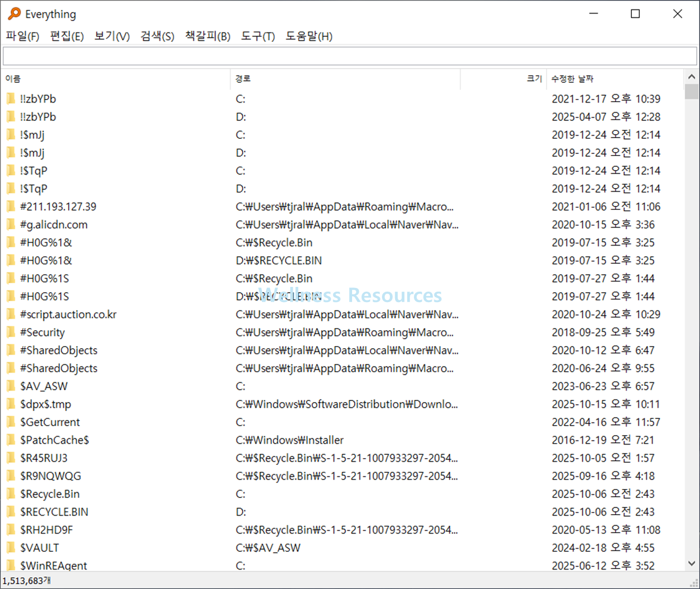The height and width of the screenshot is (589, 700).
Task: Select the #211.193.127.39 folder name
Action: [58, 207]
